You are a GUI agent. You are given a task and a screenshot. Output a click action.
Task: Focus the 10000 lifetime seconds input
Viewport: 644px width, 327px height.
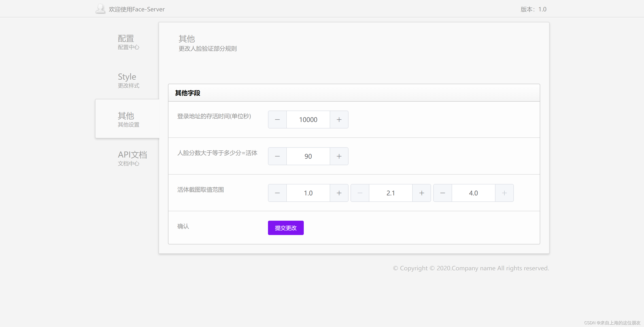308,120
